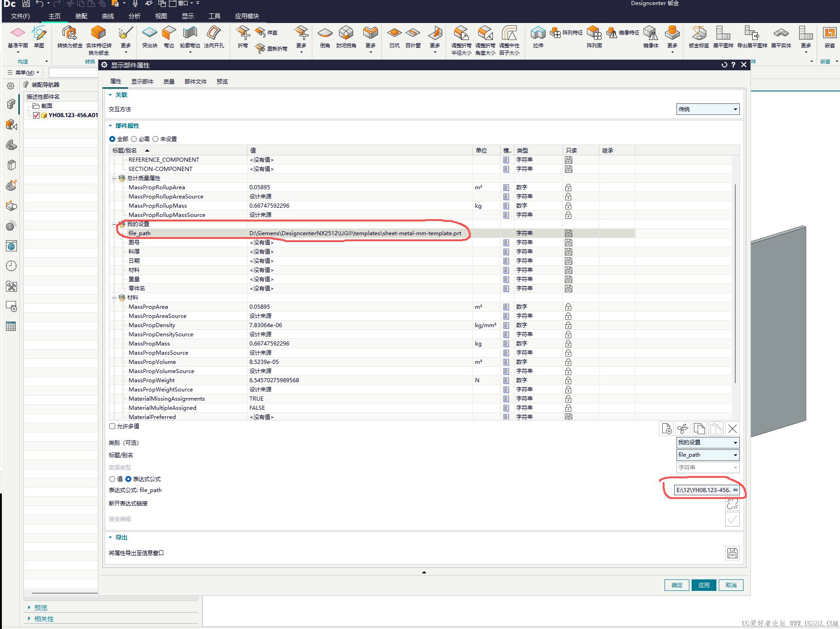
Task: Enable the 允许多值 checkbox
Action: (113, 426)
